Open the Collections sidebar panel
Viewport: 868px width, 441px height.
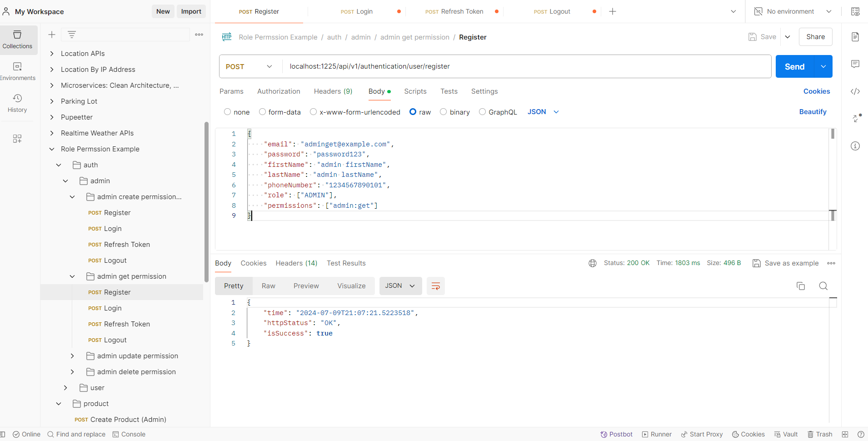click(x=17, y=40)
